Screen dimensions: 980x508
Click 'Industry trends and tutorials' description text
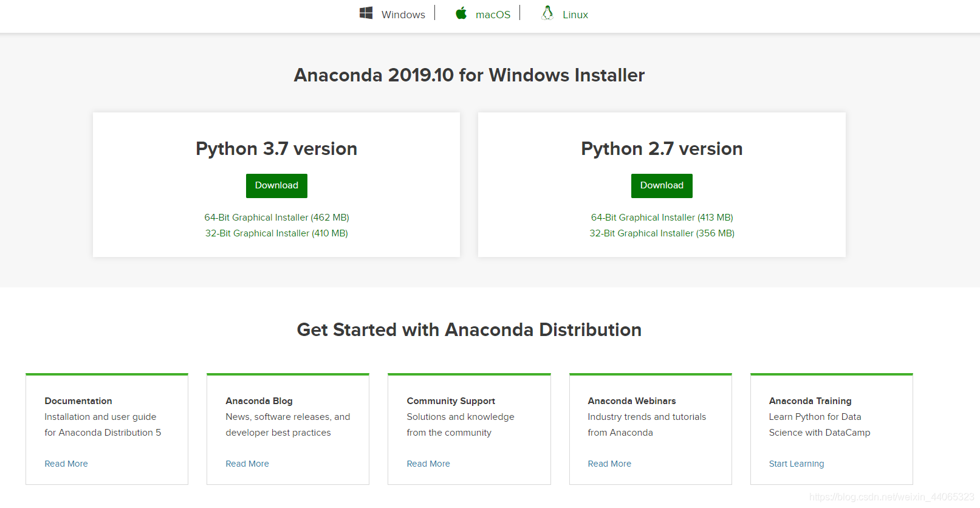pos(646,417)
